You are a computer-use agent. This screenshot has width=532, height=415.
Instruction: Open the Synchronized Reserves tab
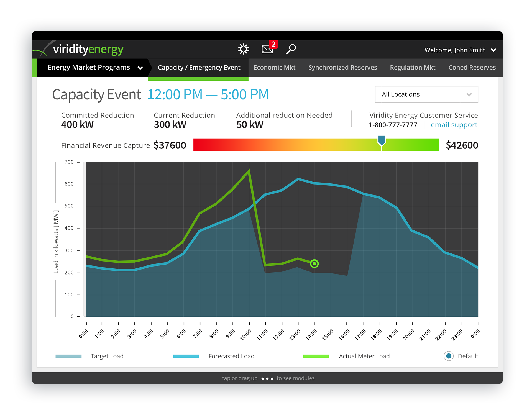pyautogui.click(x=342, y=68)
